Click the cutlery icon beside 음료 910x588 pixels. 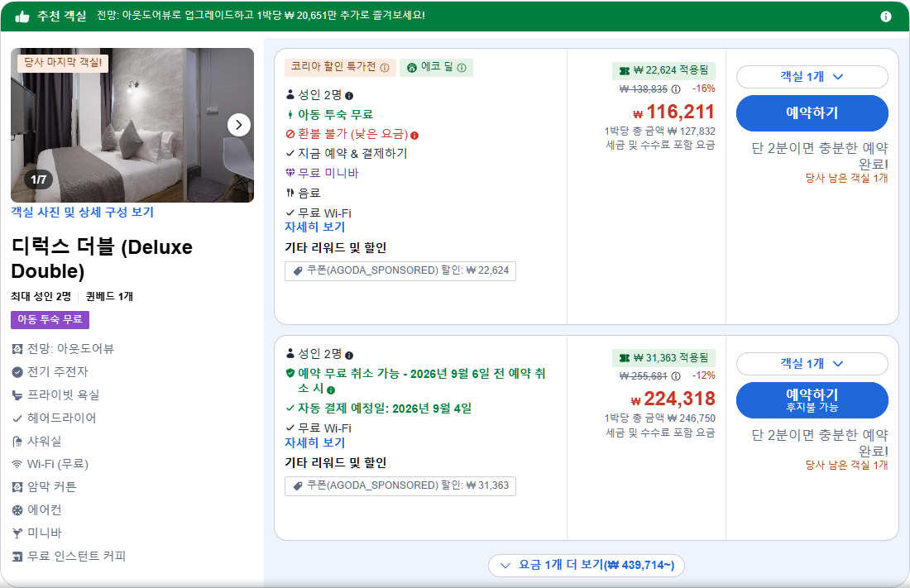[290, 193]
